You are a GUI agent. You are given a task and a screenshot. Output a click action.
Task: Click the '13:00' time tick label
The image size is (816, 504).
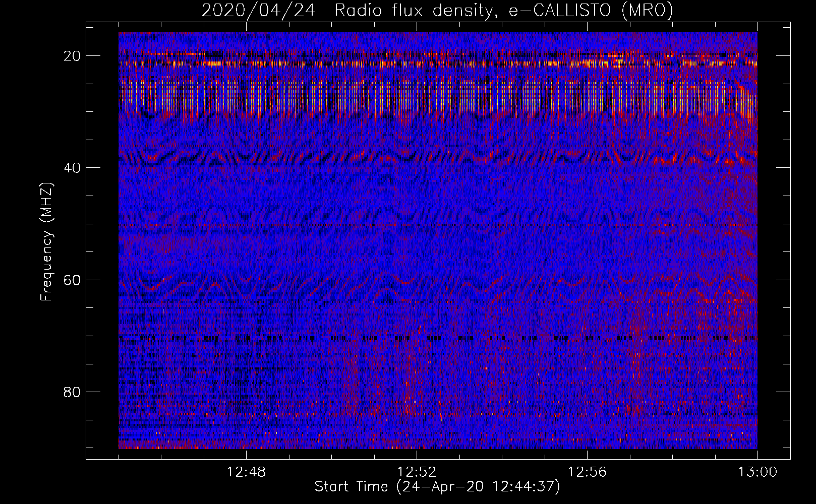(x=757, y=472)
